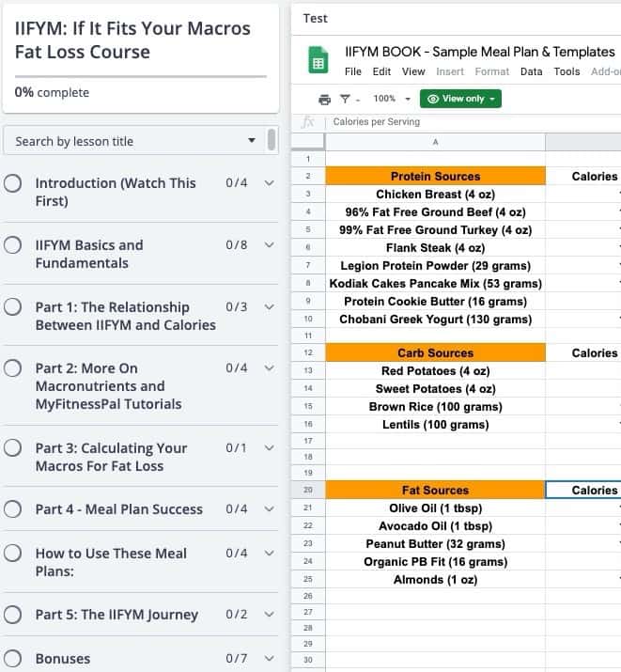The width and height of the screenshot is (621, 672).
Task: Select the Olive Oil (1 tbsp) cell
Action: 436,508
